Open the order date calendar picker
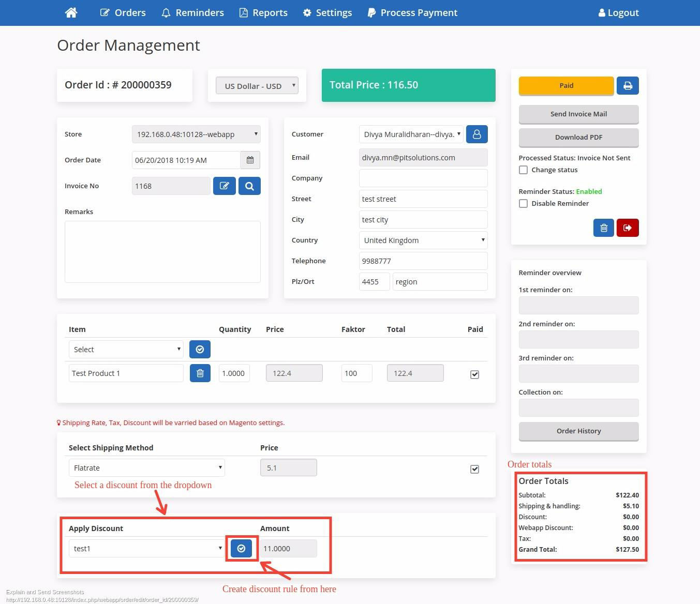700x604 pixels. pyautogui.click(x=250, y=160)
